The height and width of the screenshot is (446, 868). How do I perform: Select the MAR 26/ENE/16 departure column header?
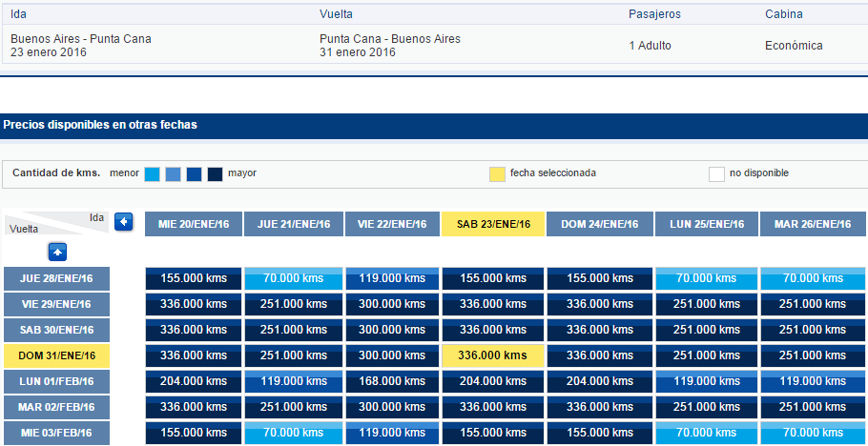pyautogui.click(x=813, y=224)
